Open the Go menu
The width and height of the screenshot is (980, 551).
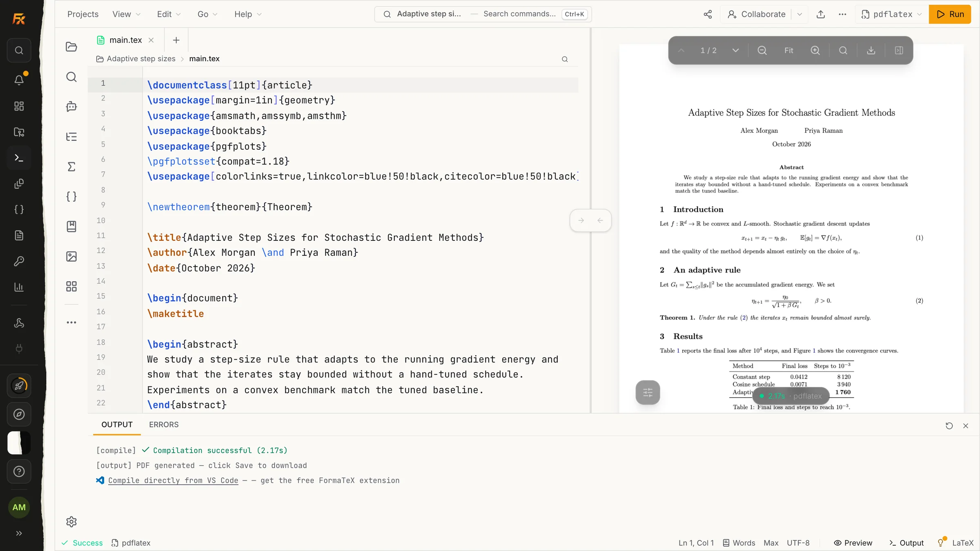coord(207,14)
